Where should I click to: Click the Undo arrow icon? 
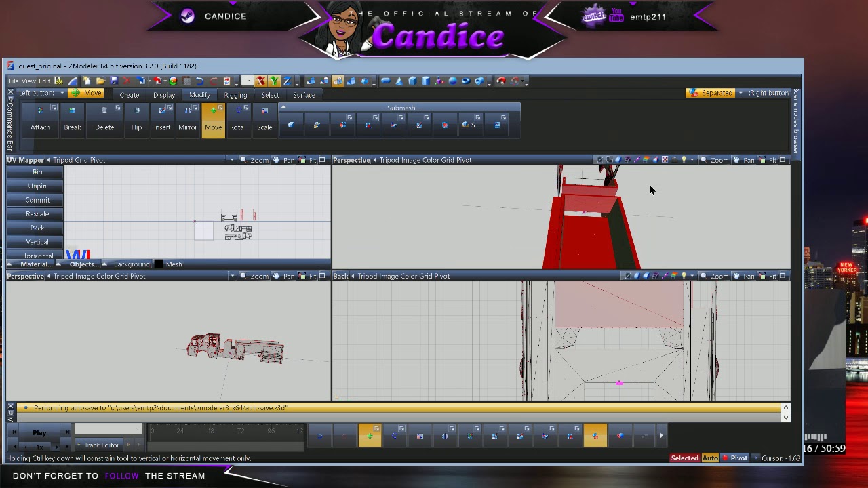(x=199, y=81)
